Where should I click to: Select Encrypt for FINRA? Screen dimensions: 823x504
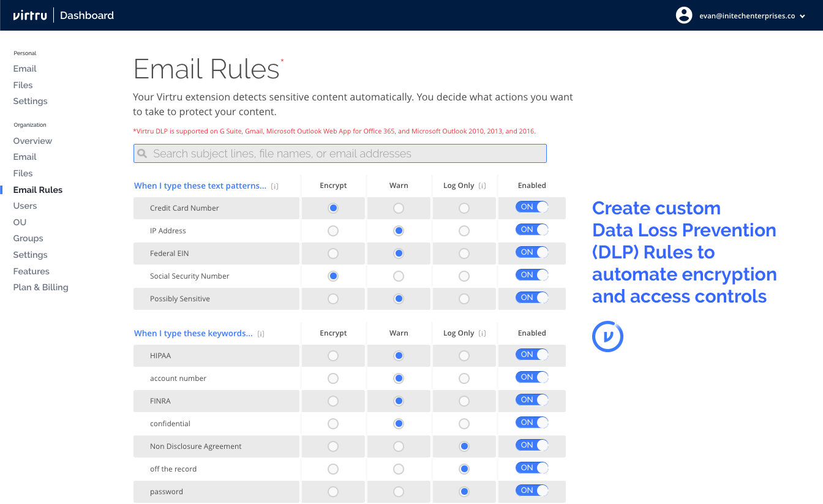point(333,401)
